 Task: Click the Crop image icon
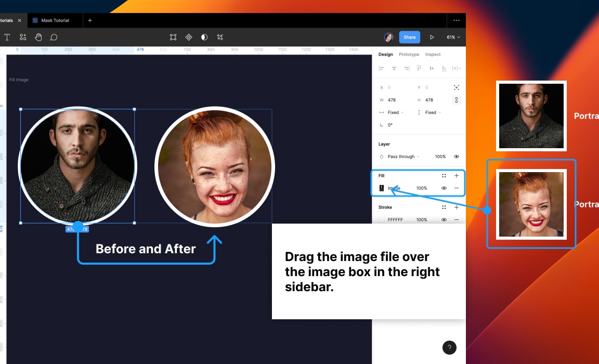220,37
